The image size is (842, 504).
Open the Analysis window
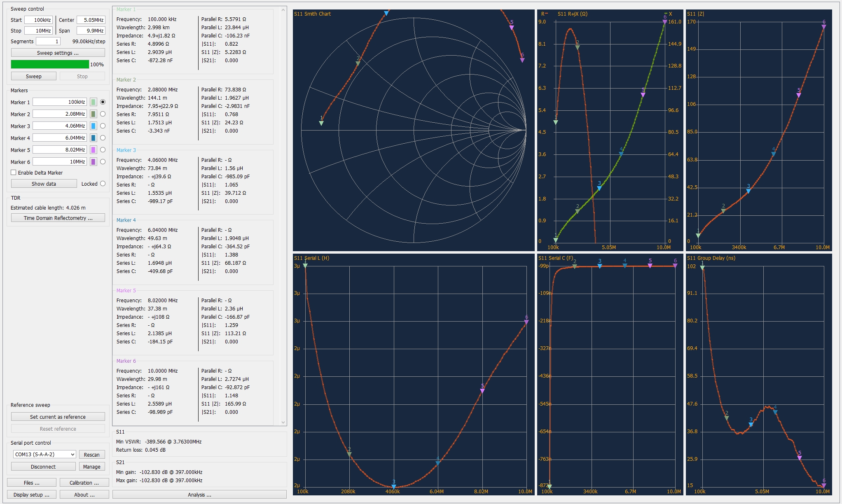coord(199,495)
